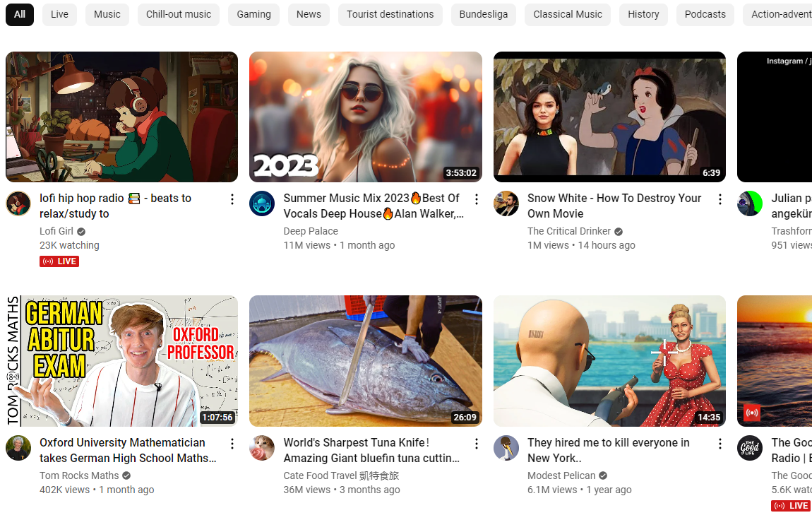Open lofi hip hop radio video title
Image resolution: width=812 pixels, height=520 pixels.
tap(116, 206)
